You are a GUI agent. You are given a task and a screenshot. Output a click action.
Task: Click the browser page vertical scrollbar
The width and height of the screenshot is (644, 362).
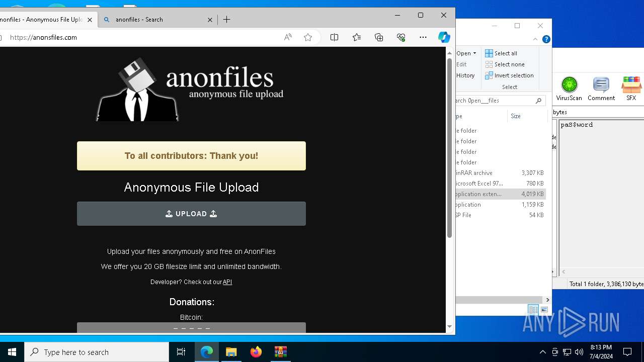(450, 148)
